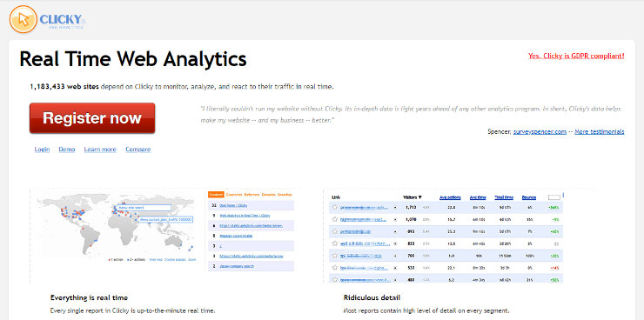Open the Login link
This screenshot has height=320, width=644.
tap(43, 150)
